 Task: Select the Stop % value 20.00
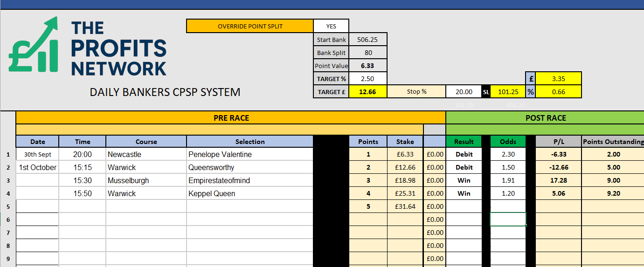(464, 92)
